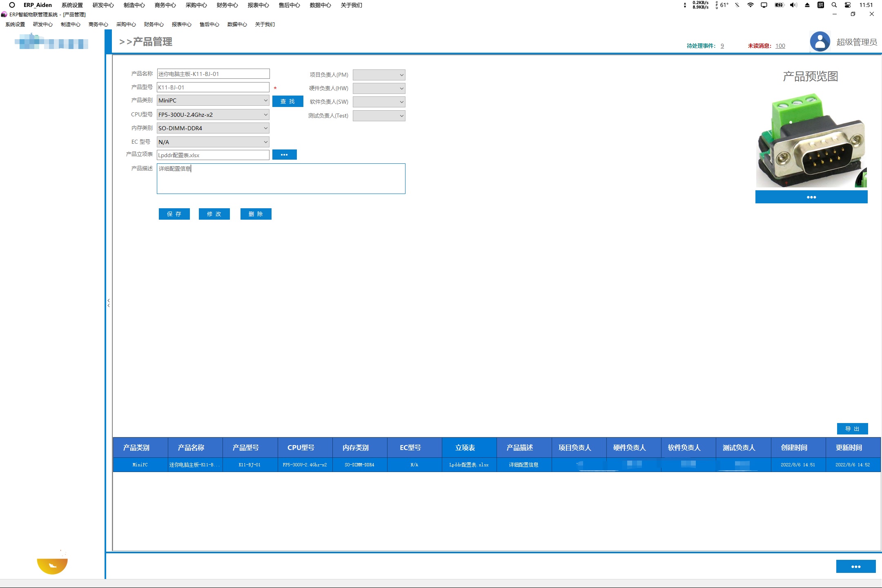This screenshot has height=588, width=882.
Task: Open the 报表中心 menu in app menu bar
Action: (x=182, y=24)
